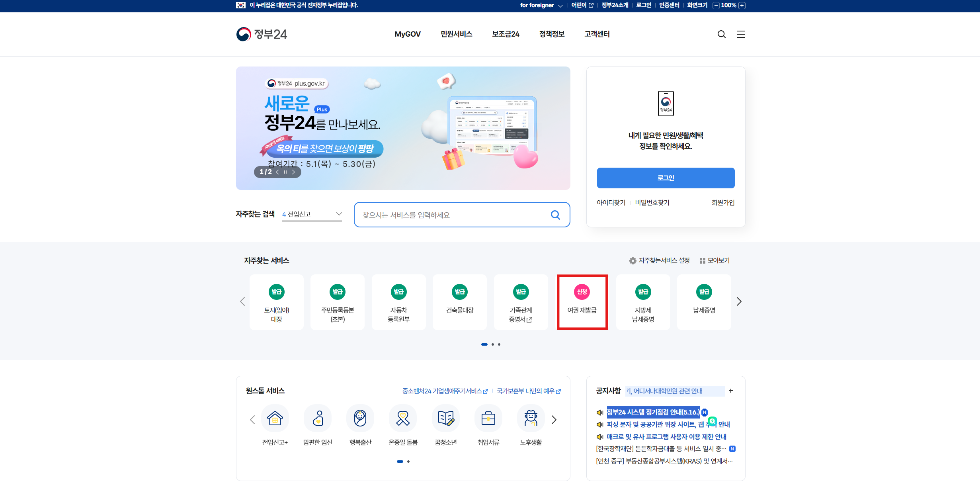Open notice 정부24 시스템 정기점검 안내(5.16.)
Image resolution: width=980 pixels, height=489 pixels.
point(653,412)
